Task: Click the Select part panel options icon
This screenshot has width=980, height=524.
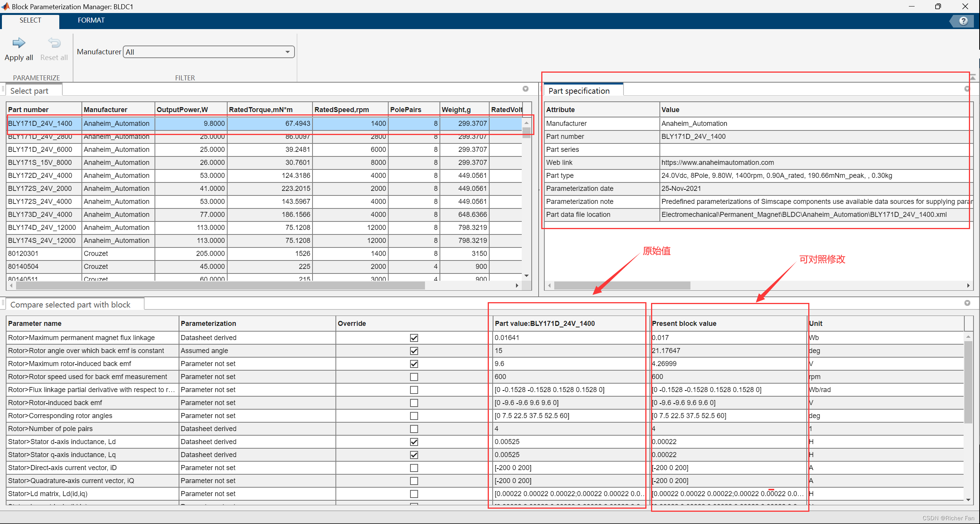Action: 526,89
